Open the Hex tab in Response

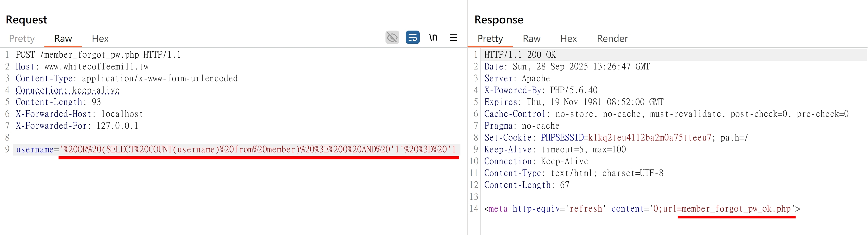[x=568, y=38]
